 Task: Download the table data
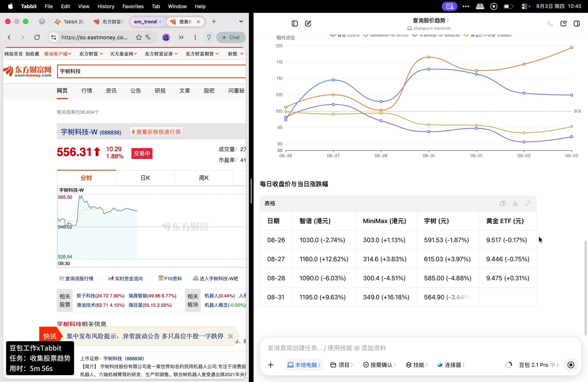coord(515,203)
